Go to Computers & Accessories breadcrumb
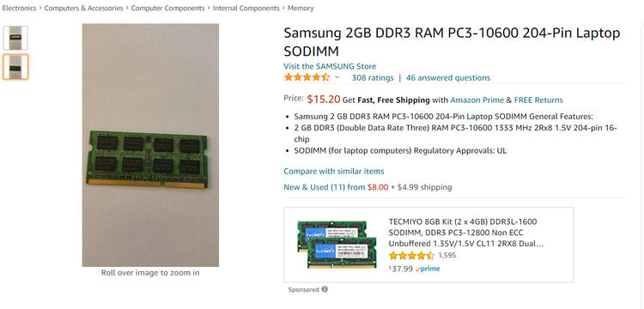The image size is (644, 309). pos(84,8)
